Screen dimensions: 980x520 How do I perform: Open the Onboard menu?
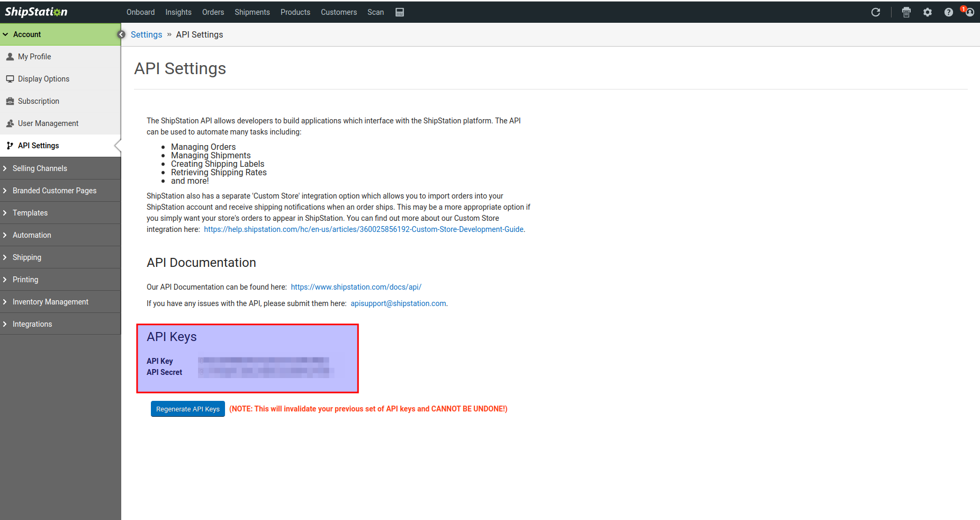tap(141, 12)
